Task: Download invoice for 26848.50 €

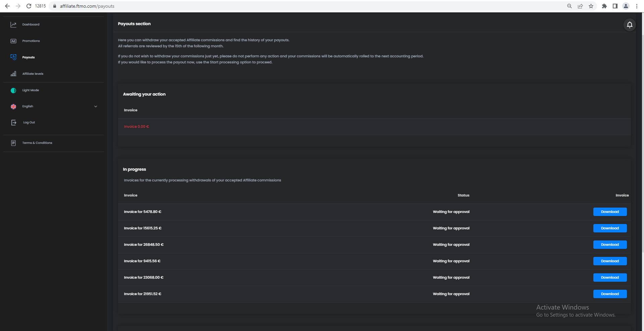Action: click(x=610, y=244)
